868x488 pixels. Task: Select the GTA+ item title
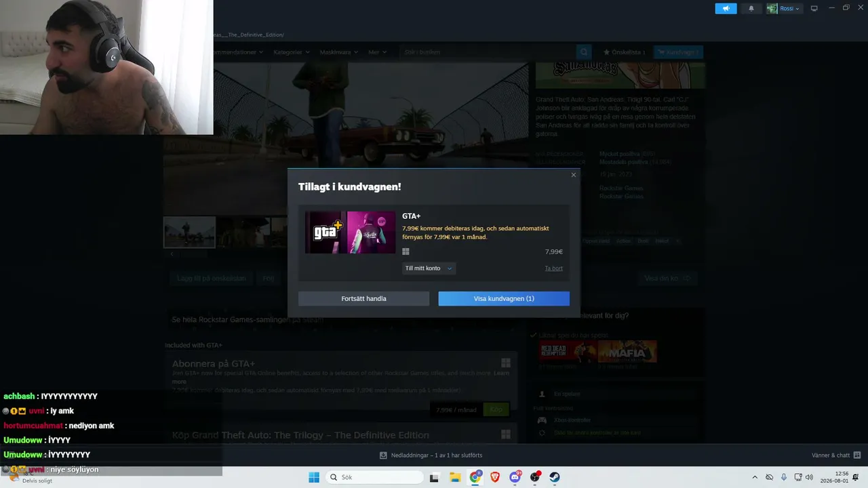pos(412,216)
